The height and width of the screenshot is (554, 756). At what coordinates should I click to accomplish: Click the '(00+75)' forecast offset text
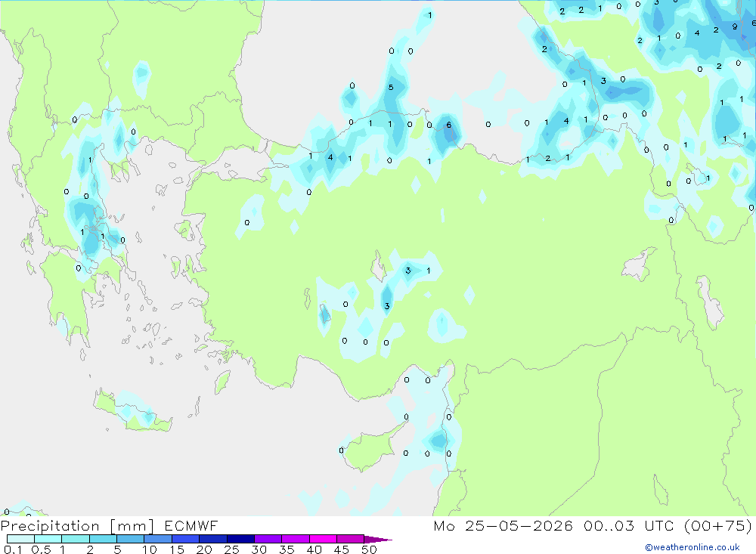[x=718, y=526]
